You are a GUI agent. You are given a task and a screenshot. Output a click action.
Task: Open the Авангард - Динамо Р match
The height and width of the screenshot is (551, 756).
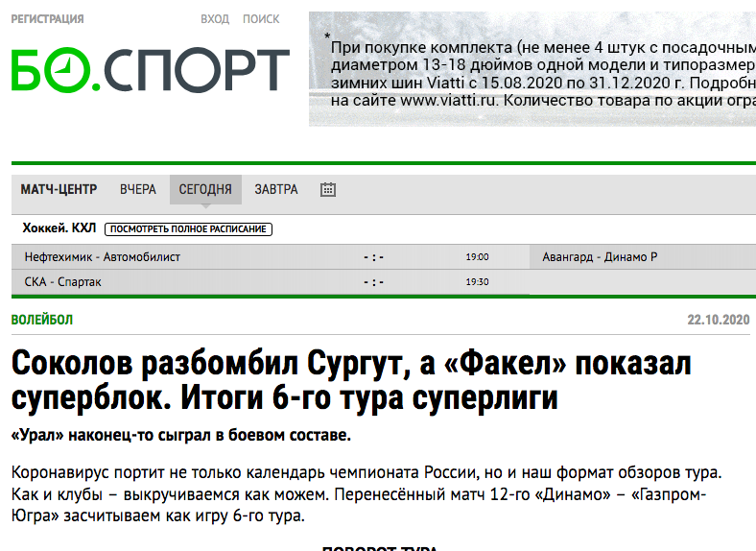(x=600, y=257)
